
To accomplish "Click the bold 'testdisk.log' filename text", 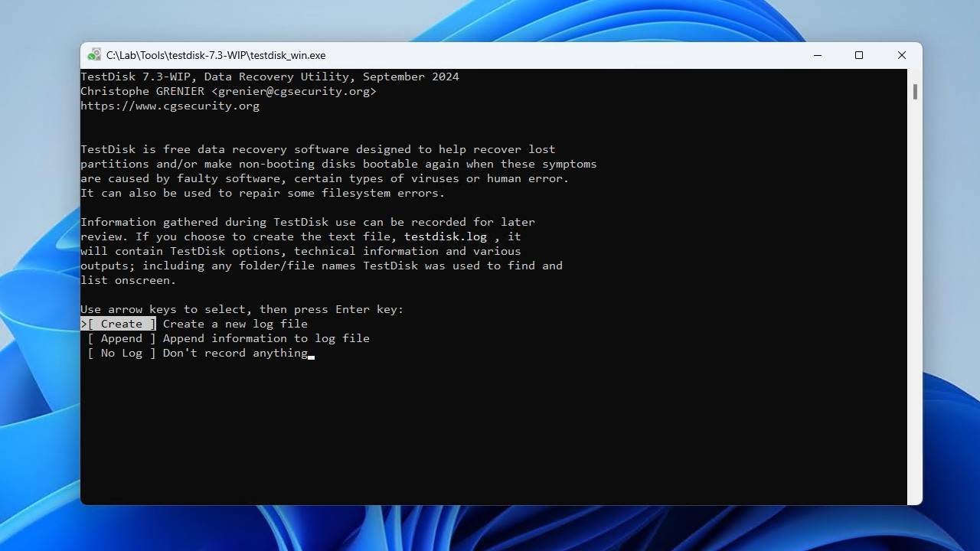I will (446, 236).
